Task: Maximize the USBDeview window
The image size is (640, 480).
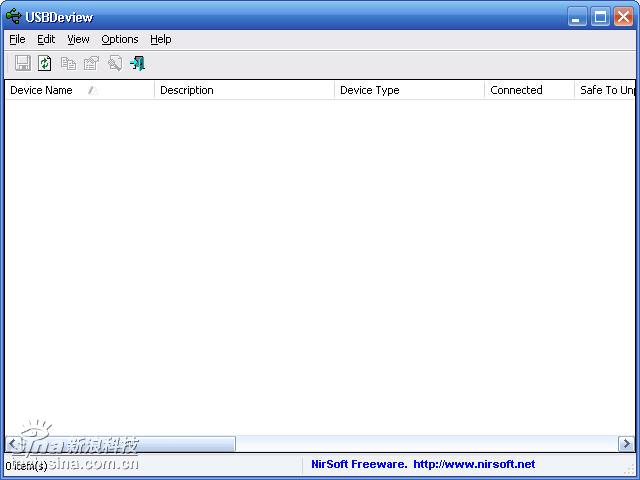Action: tap(600, 16)
